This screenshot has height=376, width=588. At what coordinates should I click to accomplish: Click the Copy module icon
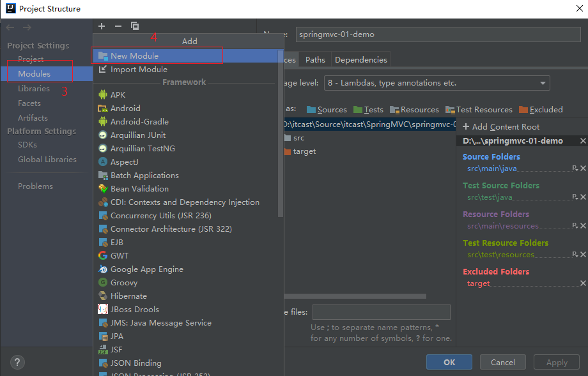(x=135, y=26)
